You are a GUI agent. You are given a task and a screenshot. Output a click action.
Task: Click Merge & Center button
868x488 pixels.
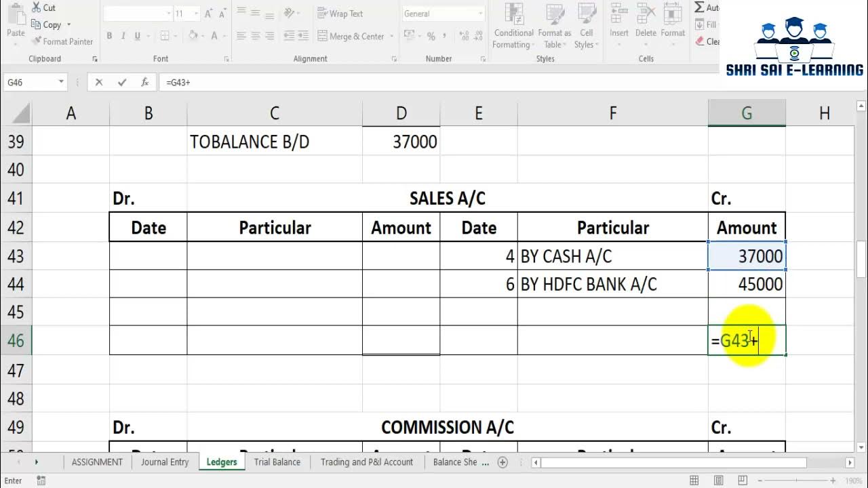351,37
